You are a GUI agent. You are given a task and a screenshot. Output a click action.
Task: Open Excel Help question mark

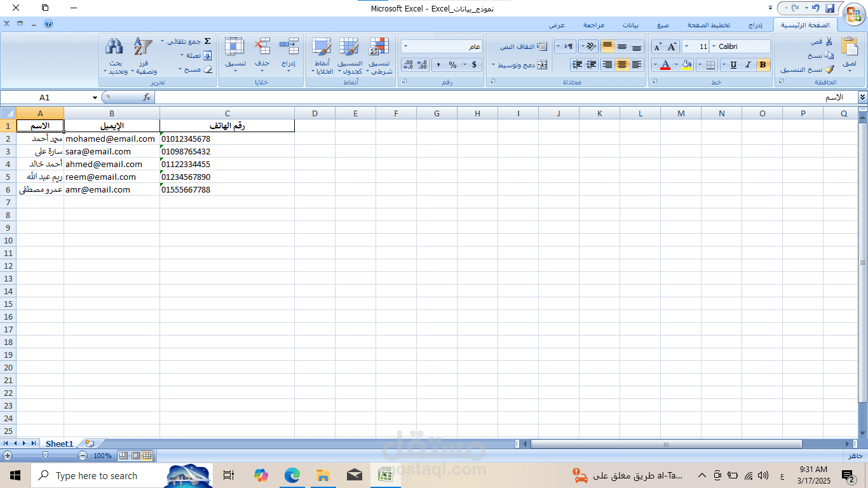tap(48, 24)
